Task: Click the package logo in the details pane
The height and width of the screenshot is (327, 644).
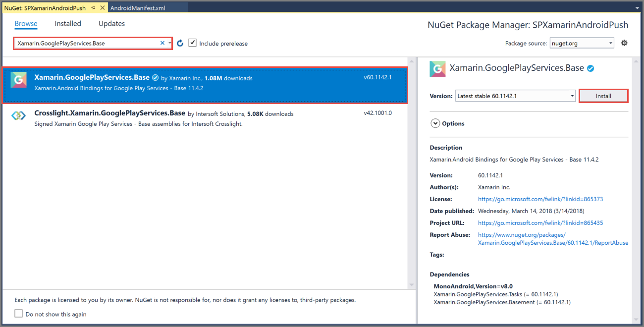Action: pos(437,69)
